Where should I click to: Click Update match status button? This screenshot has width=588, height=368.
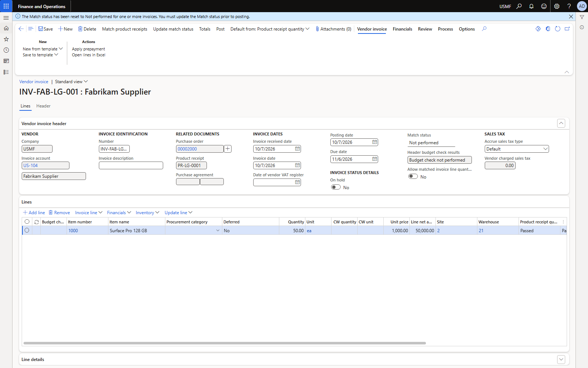coord(173,29)
